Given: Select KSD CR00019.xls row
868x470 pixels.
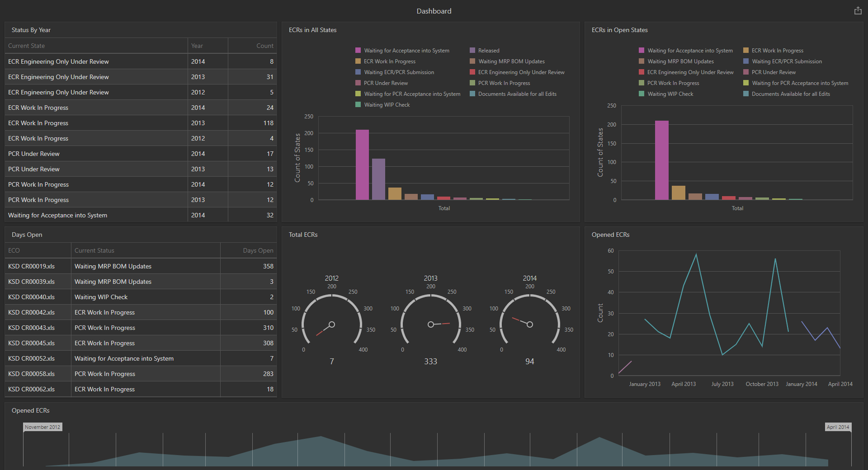Looking at the screenshot, I should tap(141, 266).
